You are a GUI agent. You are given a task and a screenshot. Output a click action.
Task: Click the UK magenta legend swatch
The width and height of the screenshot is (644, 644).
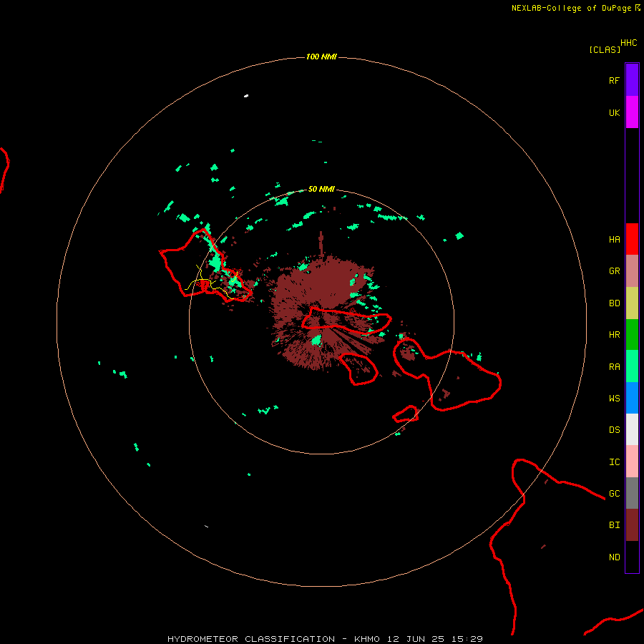click(632, 112)
